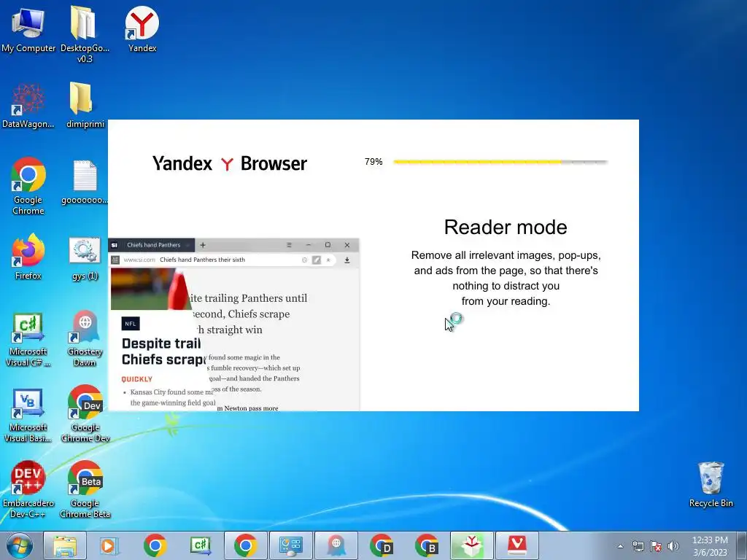Select Embarcadero Dev-C++ desktop shortcut

coord(28,489)
